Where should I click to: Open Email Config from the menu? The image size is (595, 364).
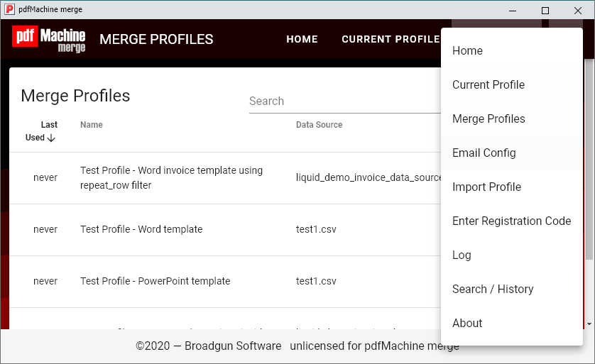point(484,153)
